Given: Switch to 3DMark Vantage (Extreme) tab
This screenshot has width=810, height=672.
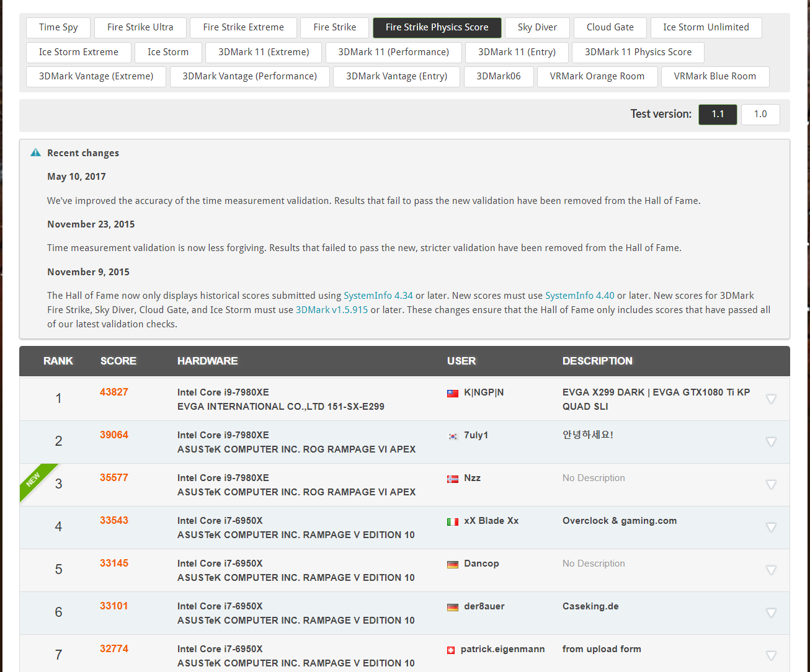Looking at the screenshot, I should [96, 76].
